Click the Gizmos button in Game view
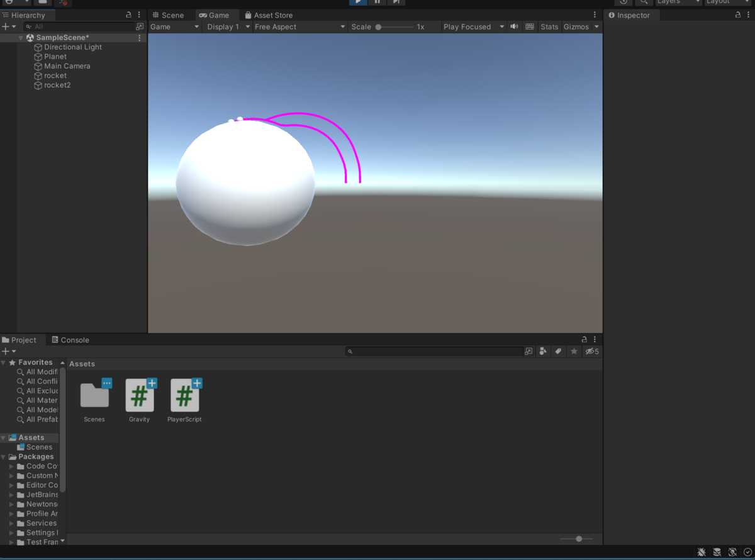Screen dimensions: 755x560 point(576,26)
